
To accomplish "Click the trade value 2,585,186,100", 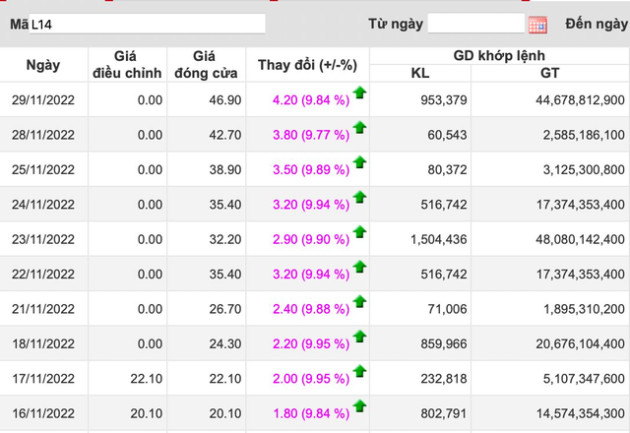I will coord(583,135).
